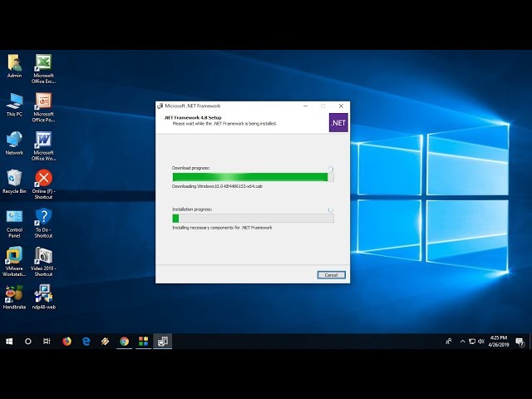This screenshot has width=532, height=399.
Task: Select the Recycle Bin icon
Action: (14, 182)
